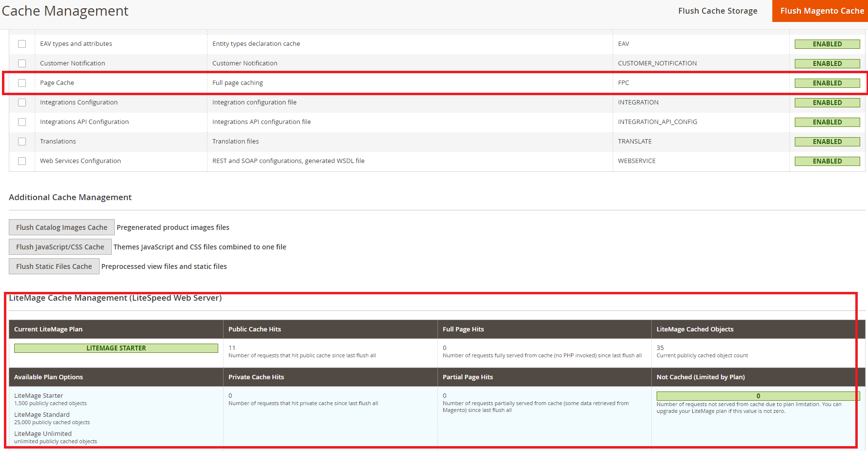Click the TRANSLATE tag text
The image size is (868, 451).
coord(635,142)
